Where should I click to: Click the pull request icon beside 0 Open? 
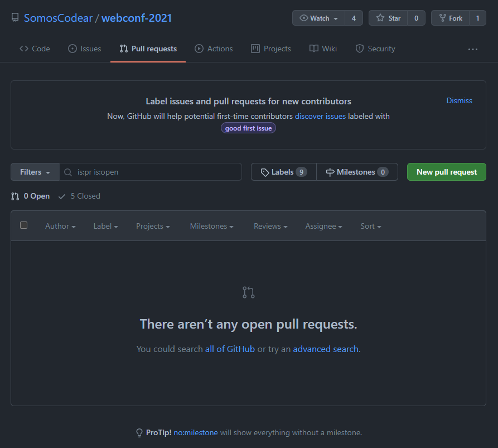[15, 196]
